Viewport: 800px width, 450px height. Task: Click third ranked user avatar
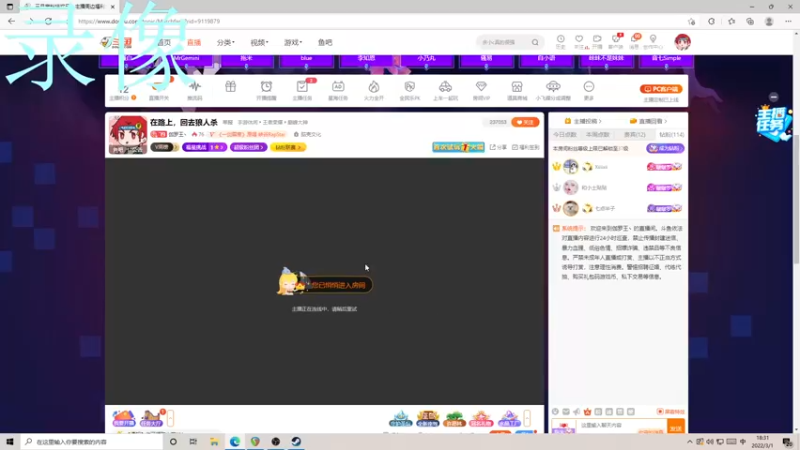pyautogui.click(x=570, y=208)
